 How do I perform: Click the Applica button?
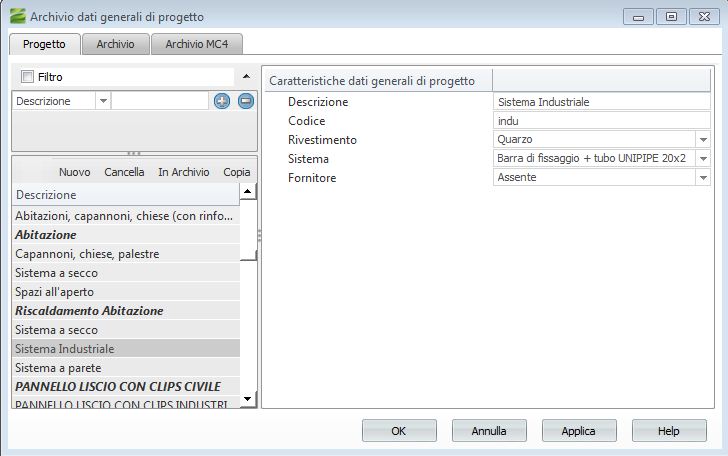(579, 431)
